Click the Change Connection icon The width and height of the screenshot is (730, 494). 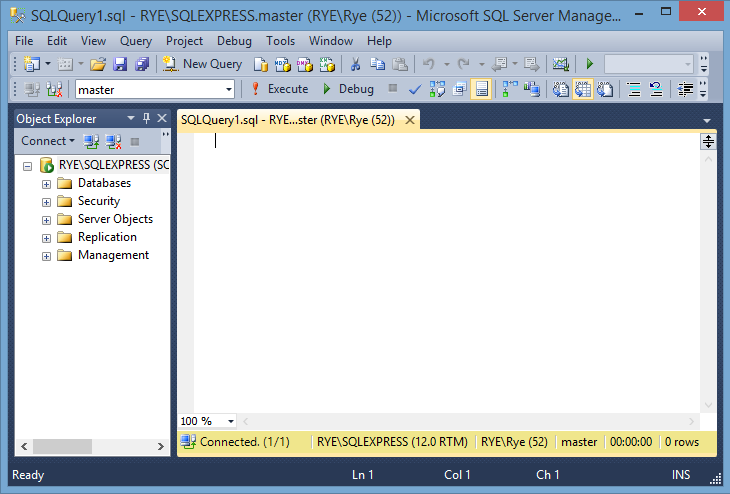[x=54, y=89]
